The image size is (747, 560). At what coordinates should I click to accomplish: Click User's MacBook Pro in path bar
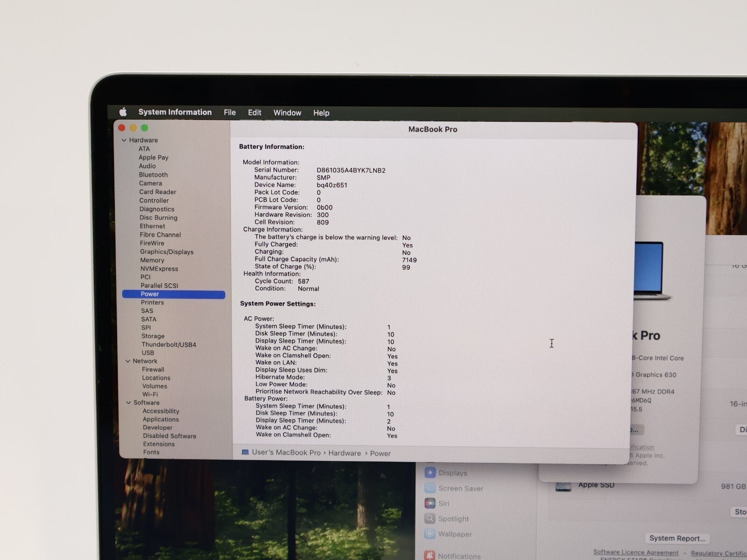click(286, 453)
